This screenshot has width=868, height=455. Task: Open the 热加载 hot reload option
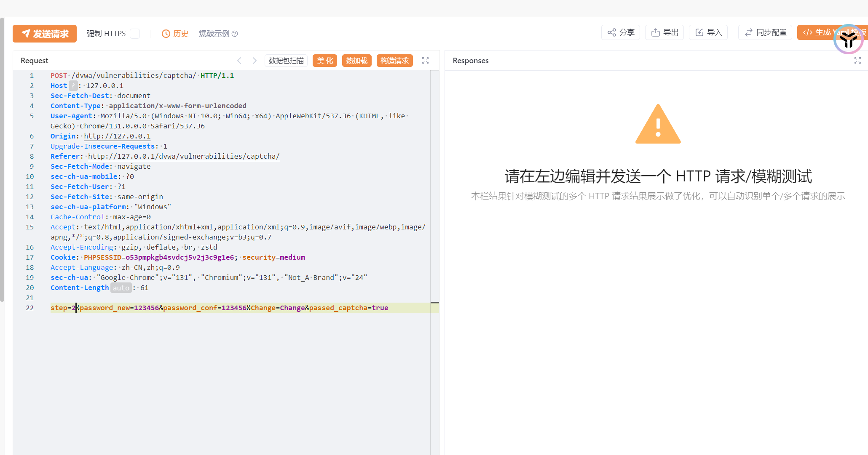point(356,61)
